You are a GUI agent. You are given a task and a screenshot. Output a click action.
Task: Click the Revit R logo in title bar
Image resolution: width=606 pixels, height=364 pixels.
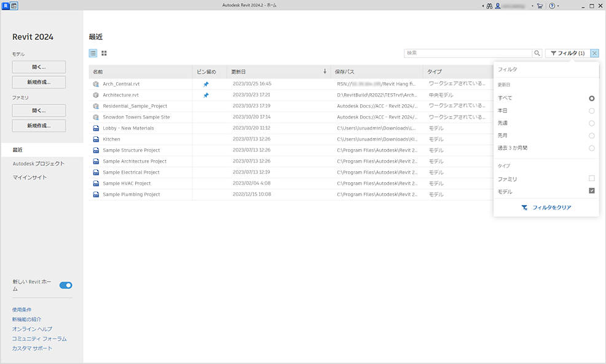click(6, 6)
